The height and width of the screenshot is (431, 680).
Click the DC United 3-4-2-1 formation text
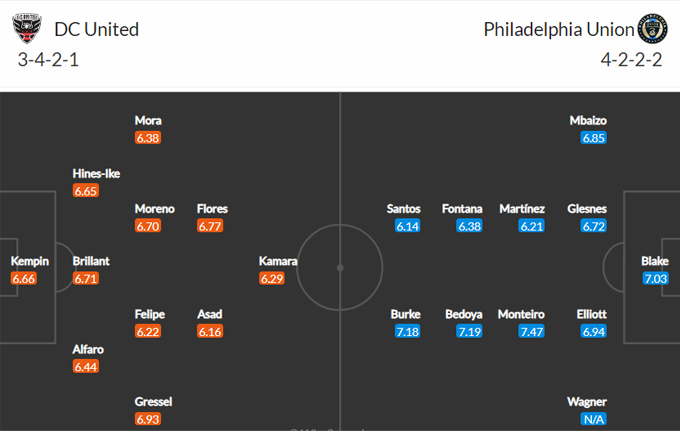[51, 59]
